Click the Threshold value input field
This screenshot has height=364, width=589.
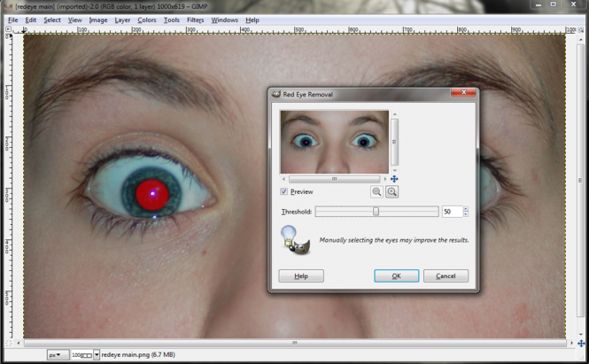coord(451,212)
